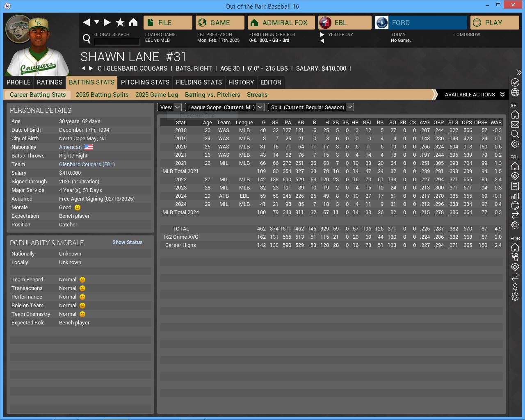Open the AF mail envelope icon
Image resolution: width=525 pixels, height=420 pixels.
515,124
